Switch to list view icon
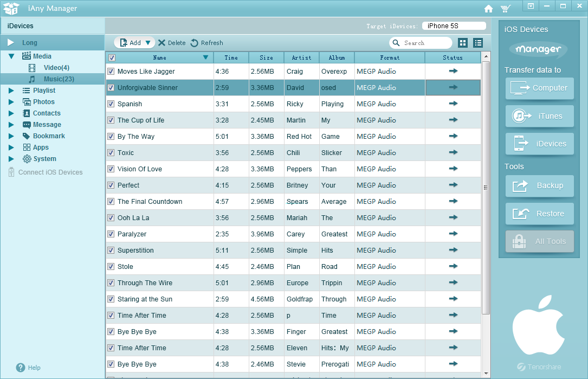Image resolution: width=588 pixels, height=379 pixels. pos(478,43)
